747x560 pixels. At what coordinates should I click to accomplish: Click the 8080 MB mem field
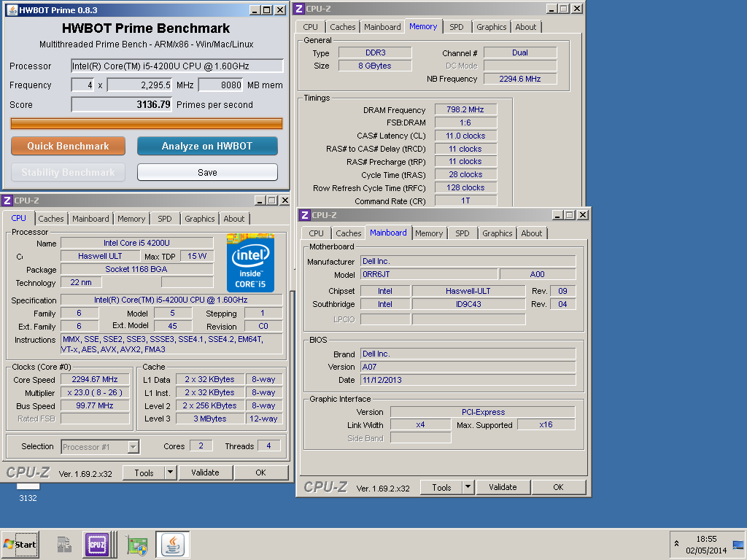220,85
